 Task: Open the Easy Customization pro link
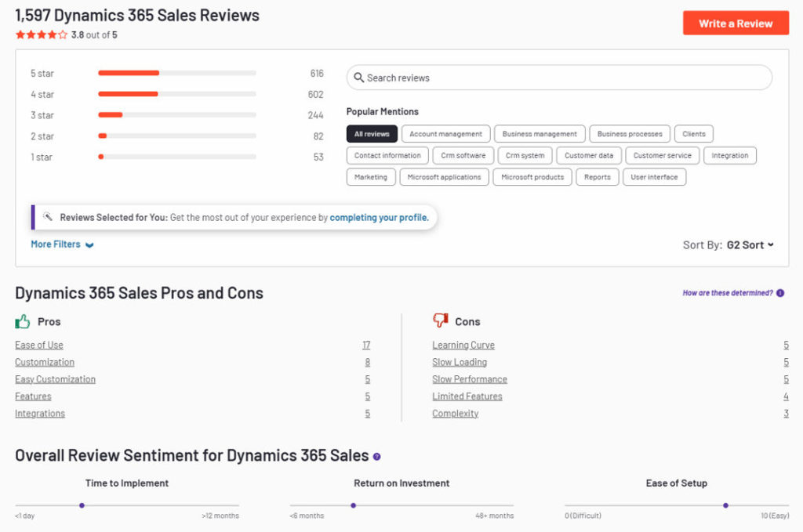(x=56, y=379)
